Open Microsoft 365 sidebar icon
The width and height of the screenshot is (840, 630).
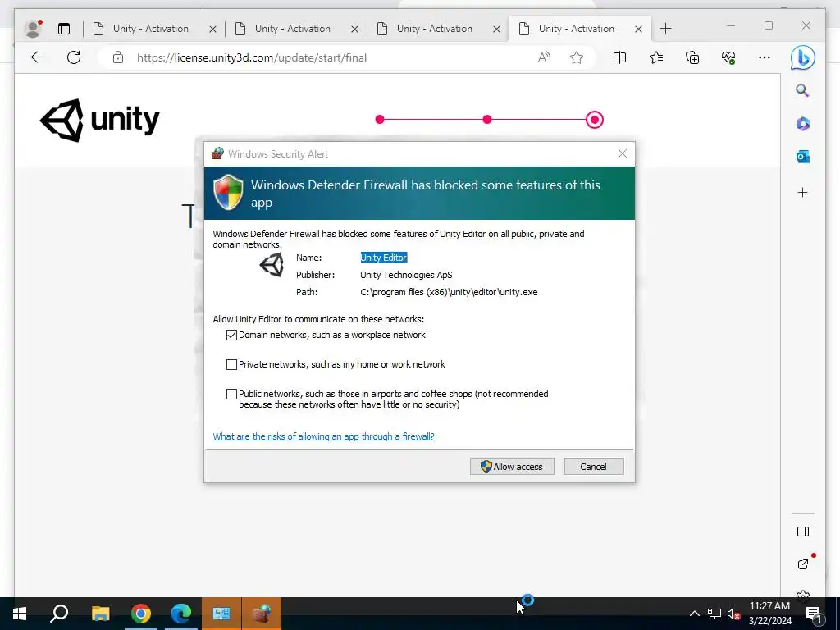pyautogui.click(x=802, y=124)
